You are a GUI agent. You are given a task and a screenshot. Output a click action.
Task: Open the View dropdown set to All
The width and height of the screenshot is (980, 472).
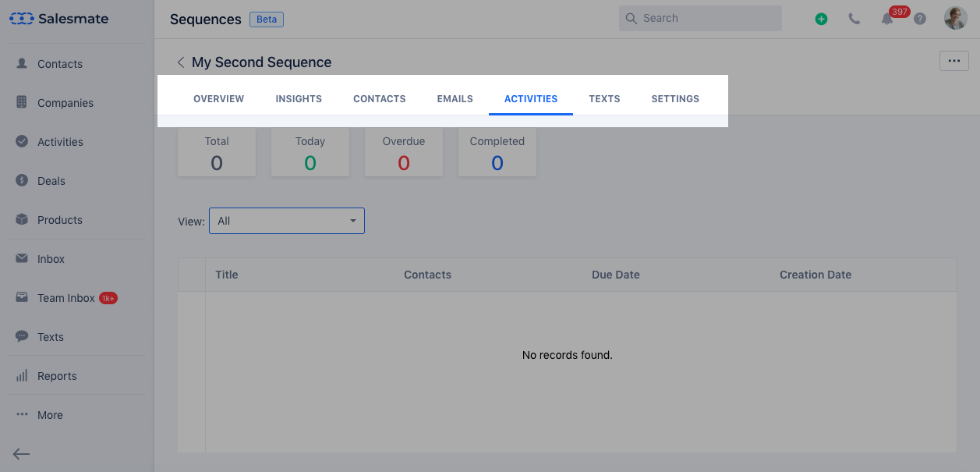[x=287, y=221]
